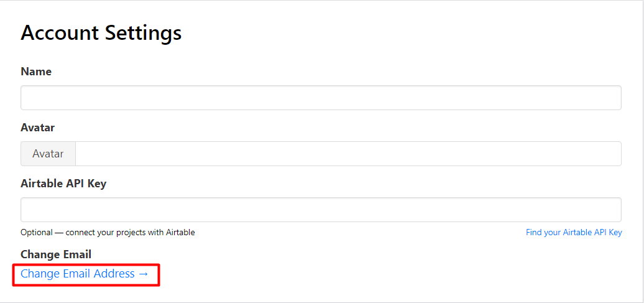644x303 pixels.
Task: Open the Find your Airtable API Key link
Action: (574, 233)
